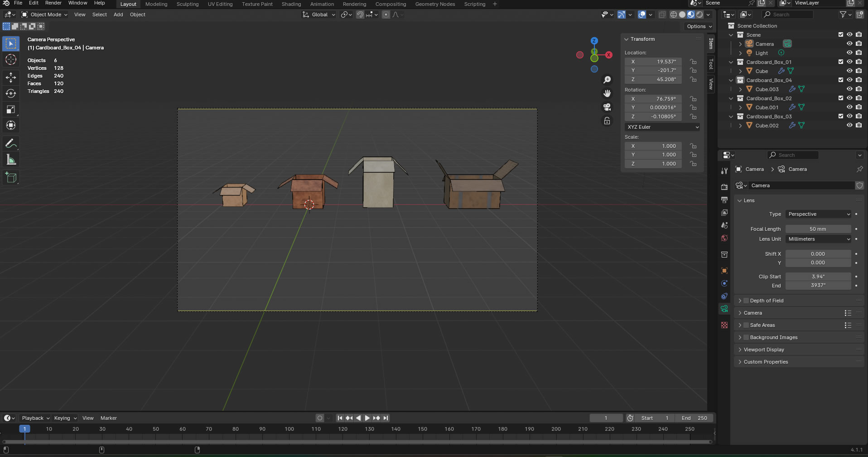The image size is (868, 457).
Task: Click the Clip Start 3.94" field
Action: tap(818, 277)
